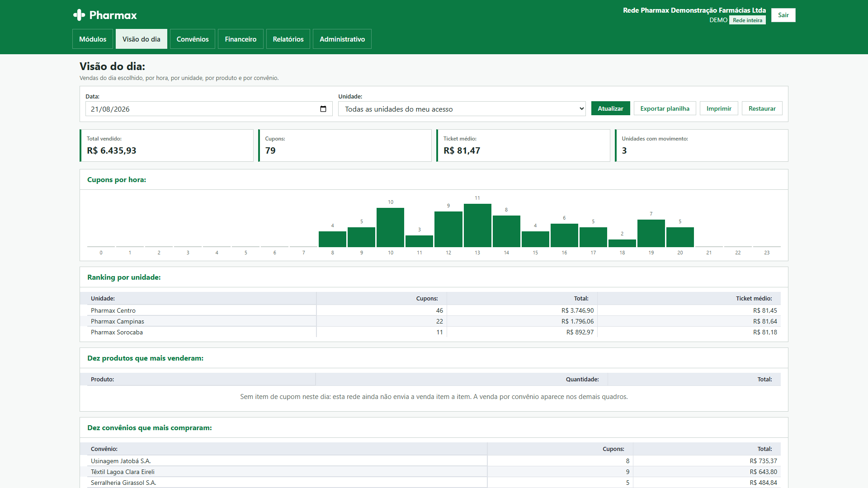Viewport: 868px width, 488px height.
Task: Click the Cupons por hora heading
Action: pyautogui.click(x=117, y=179)
